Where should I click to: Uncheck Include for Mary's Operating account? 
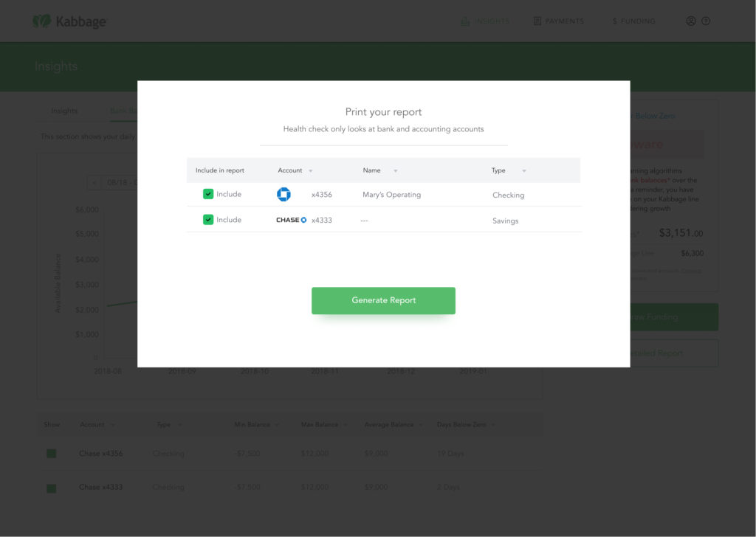208,195
